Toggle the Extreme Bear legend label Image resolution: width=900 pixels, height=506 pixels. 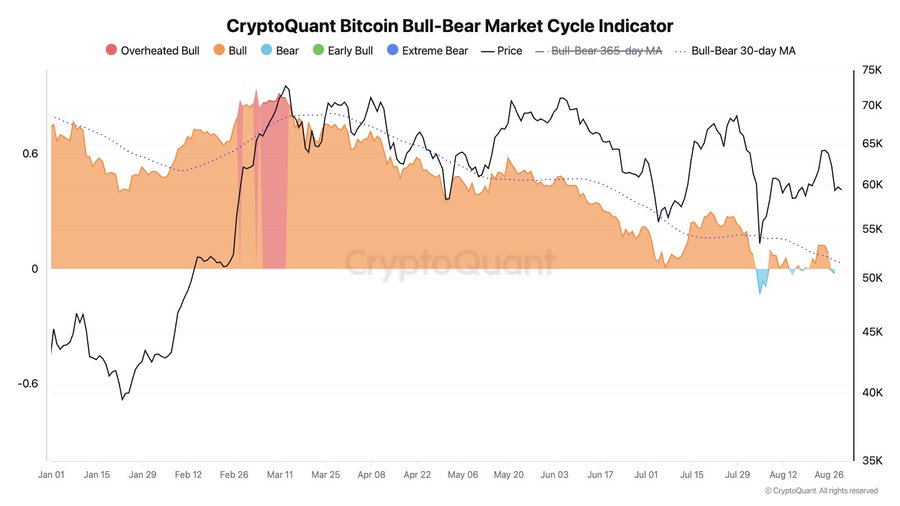pos(435,50)
